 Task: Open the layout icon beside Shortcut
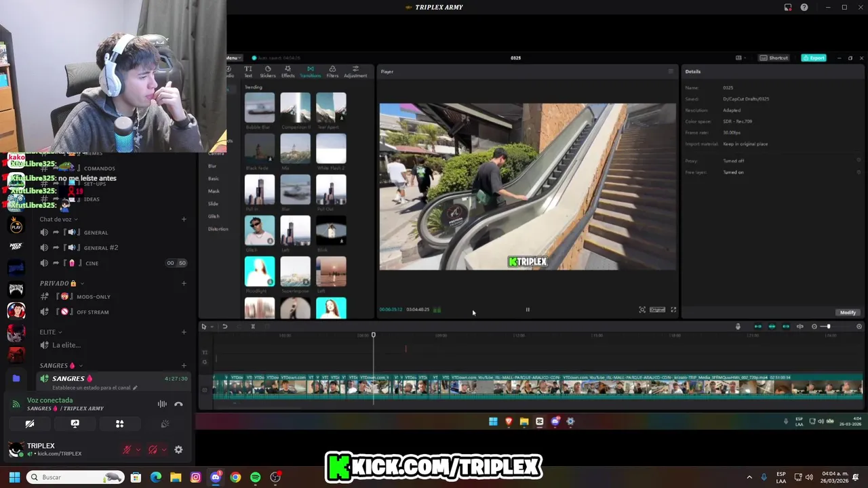pyautogui.click(x=739, y=58)
